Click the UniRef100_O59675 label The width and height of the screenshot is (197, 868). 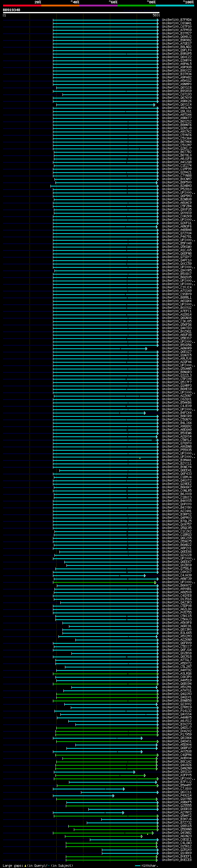point(177,542)
